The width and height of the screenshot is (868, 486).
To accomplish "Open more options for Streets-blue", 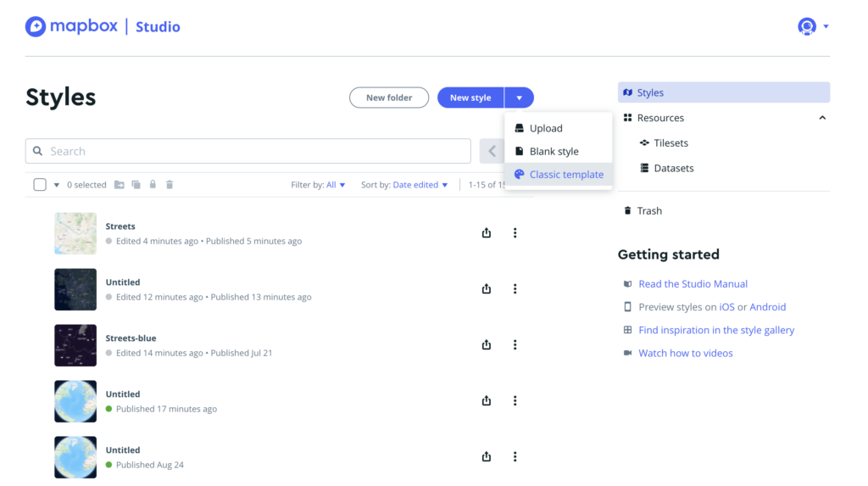I will tap(515, 344).
